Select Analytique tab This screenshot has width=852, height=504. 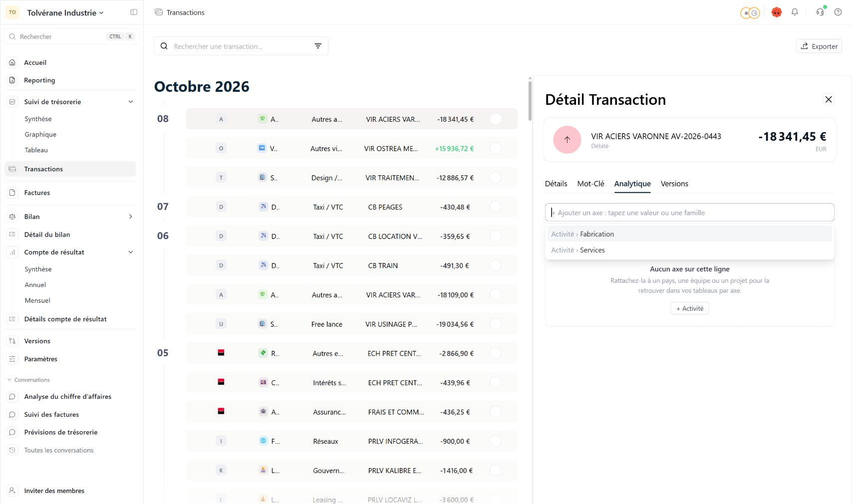[632, 184]
